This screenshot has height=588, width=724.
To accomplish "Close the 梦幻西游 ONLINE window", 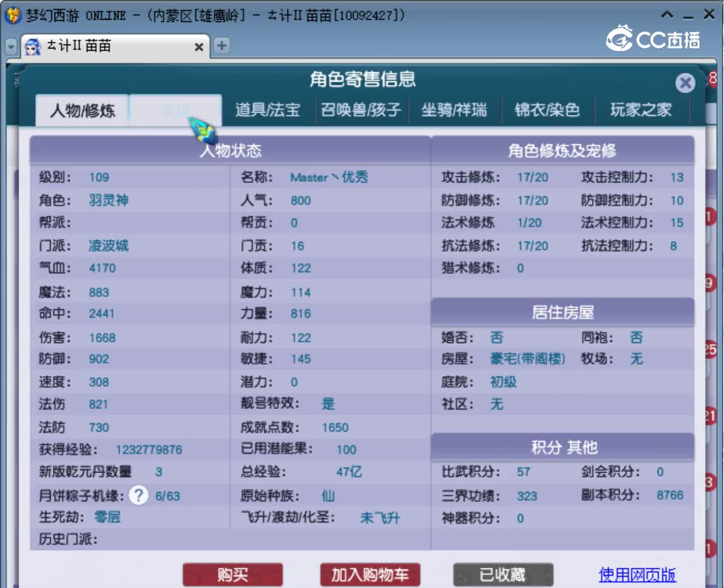I will click(x=709, y=14).
